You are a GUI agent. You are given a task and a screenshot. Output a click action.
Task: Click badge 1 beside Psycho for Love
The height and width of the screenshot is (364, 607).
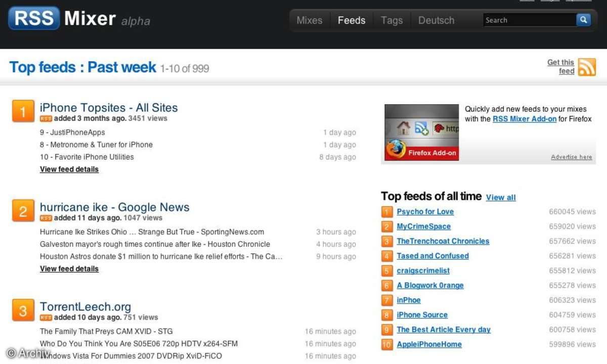[386, 212]
